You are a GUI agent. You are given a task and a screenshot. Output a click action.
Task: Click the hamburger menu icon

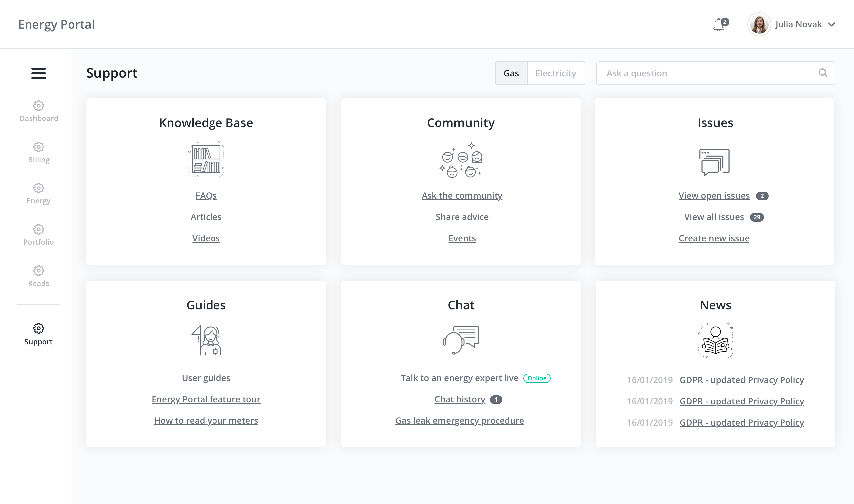(x=38, y=73)
